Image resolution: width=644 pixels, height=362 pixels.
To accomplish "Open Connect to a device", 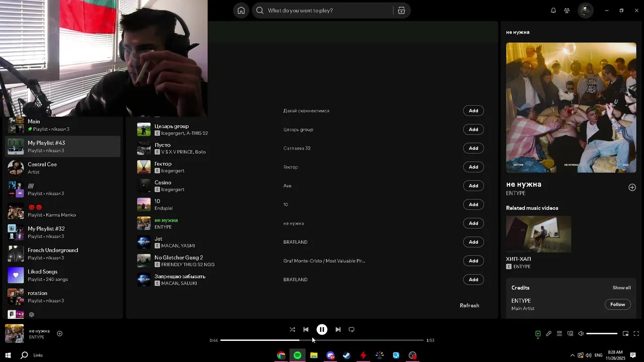I will [570, 334].
